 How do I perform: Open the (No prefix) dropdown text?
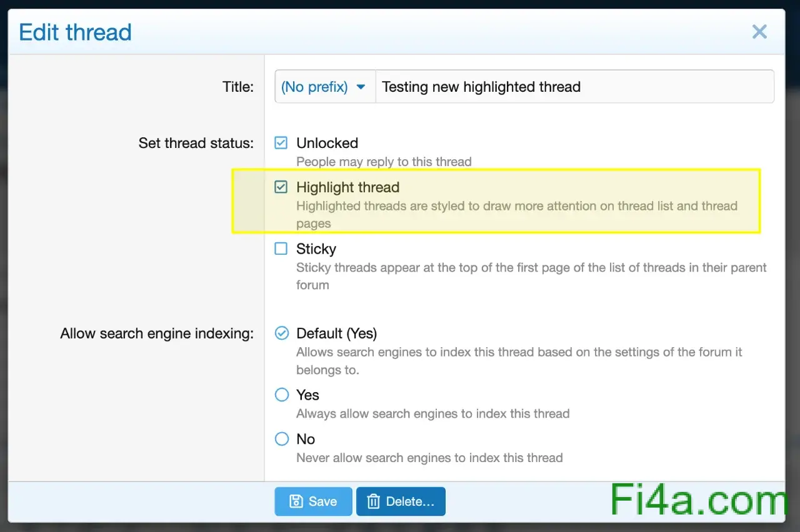[x=314, y=87]
